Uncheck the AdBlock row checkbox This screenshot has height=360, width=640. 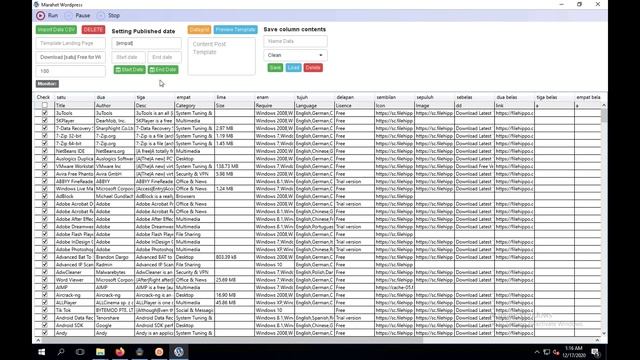(x=45, y=196)
